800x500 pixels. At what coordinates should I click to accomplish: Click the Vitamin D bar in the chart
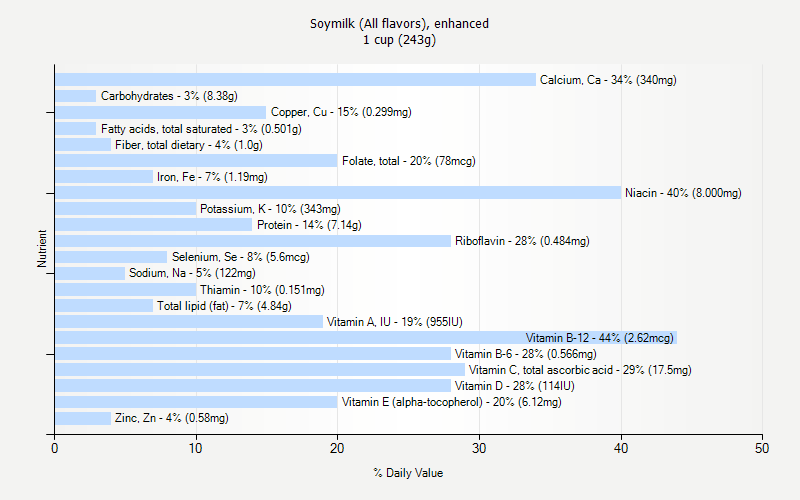(253, 386)
